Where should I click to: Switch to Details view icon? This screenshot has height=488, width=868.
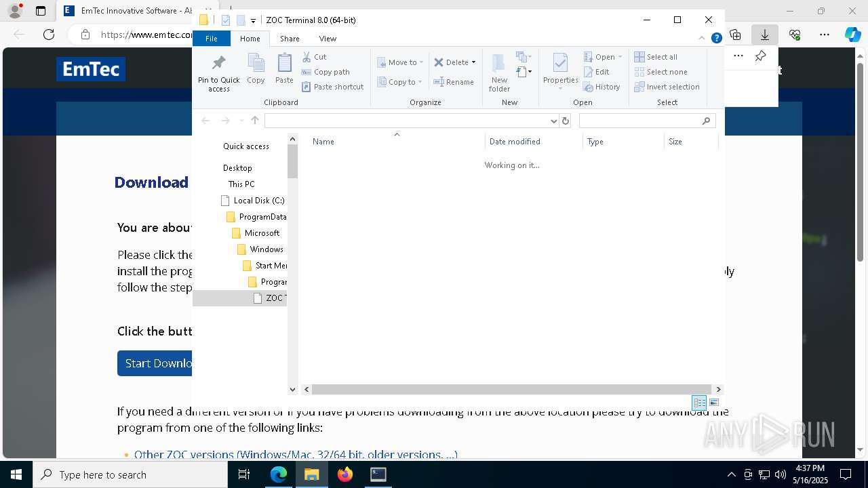pos(699,403)
